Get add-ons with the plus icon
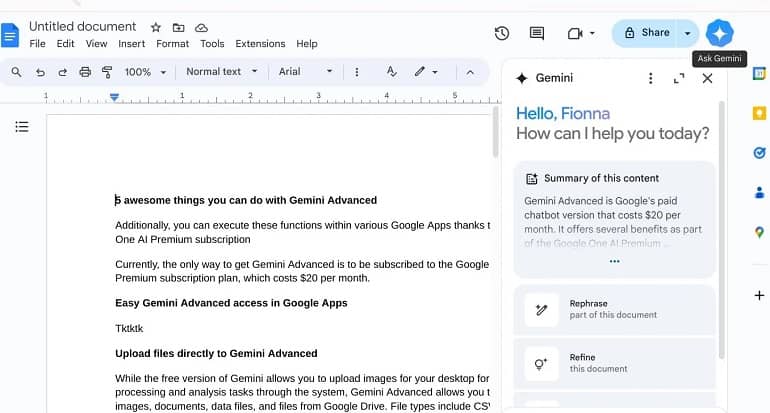 pos(759,295)
